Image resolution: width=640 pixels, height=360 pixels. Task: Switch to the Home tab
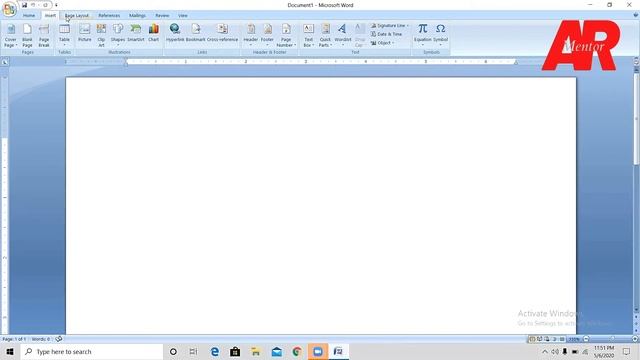click(29, 16)
